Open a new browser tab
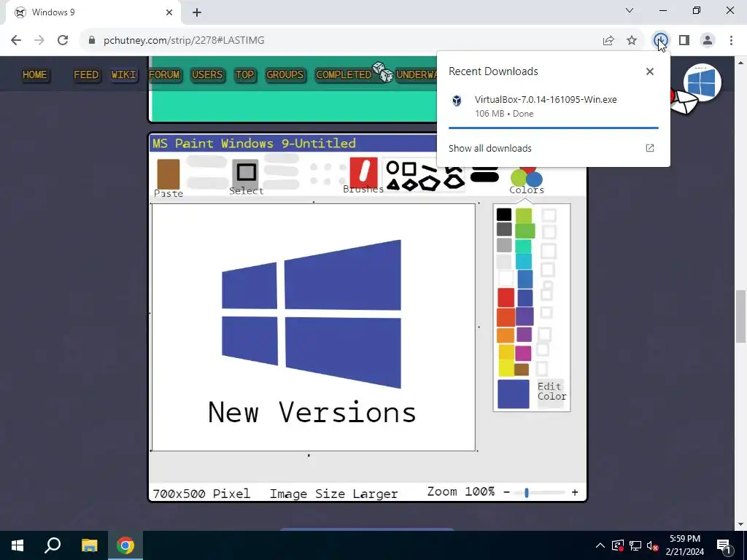Screen dimensions: 747x560 [x=197, y=12]
